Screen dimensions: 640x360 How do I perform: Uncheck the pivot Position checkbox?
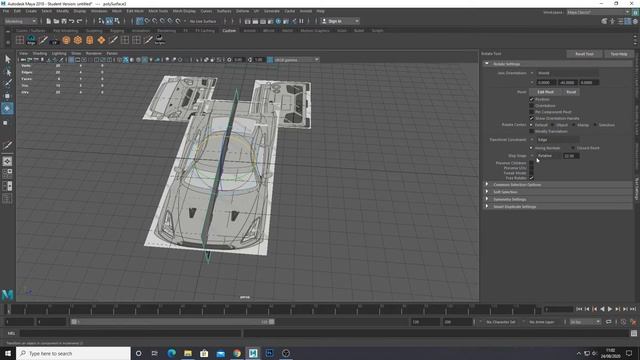tap(531, 99)
